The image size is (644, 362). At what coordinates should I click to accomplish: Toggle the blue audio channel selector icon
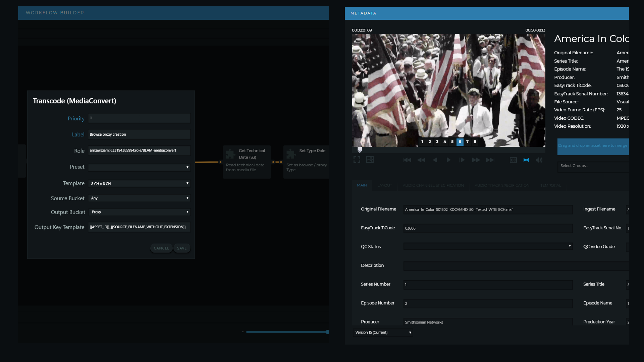coord(526,160)
